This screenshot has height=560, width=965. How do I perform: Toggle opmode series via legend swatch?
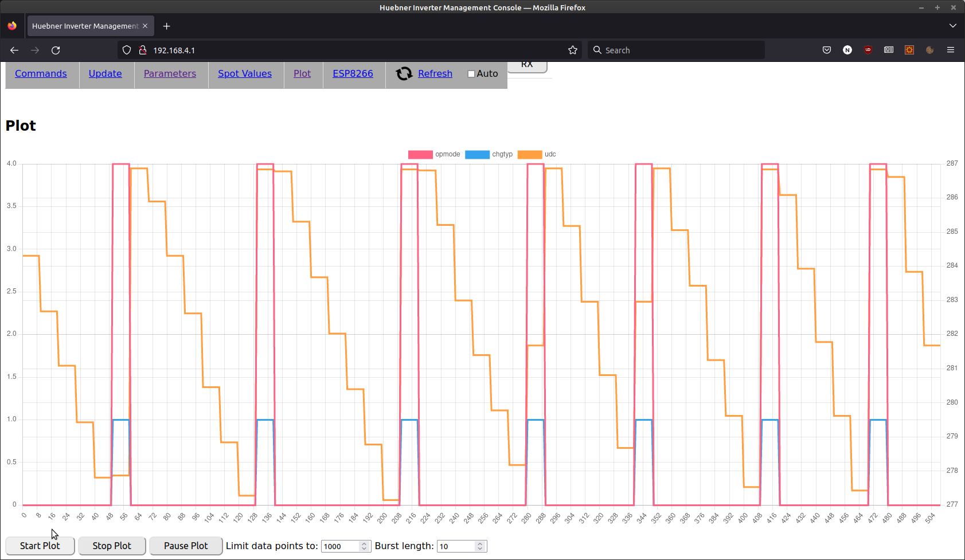pyautogui.click(x=420, y=154)
